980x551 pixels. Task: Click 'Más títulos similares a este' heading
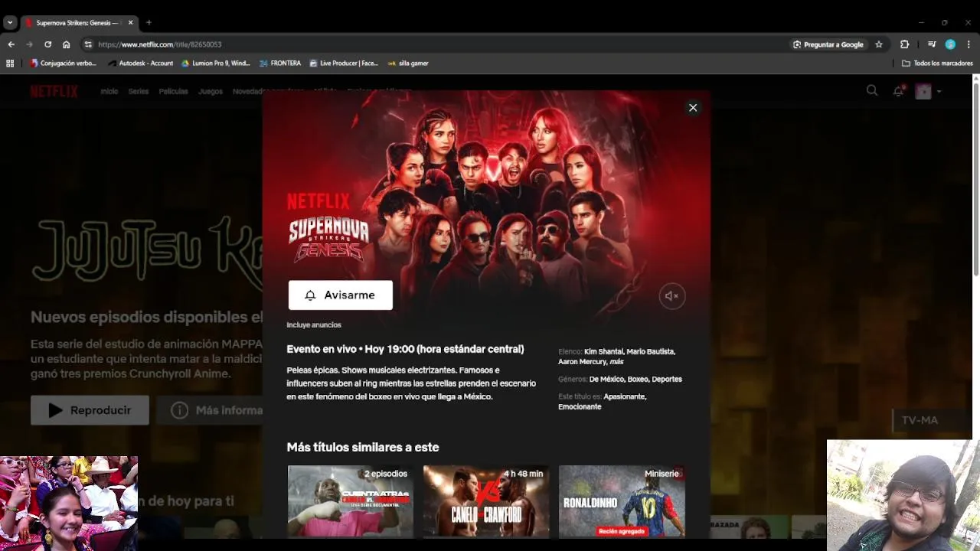click(363, 447)
